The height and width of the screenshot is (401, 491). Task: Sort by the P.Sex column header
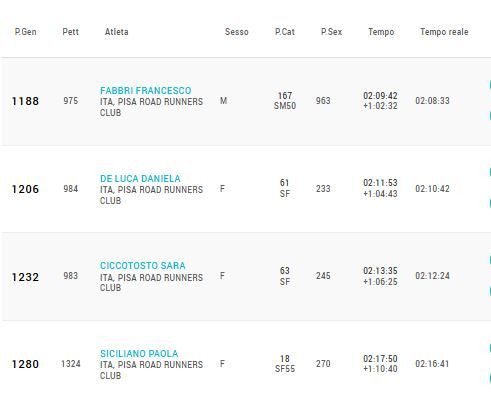[x=331, y=32]
